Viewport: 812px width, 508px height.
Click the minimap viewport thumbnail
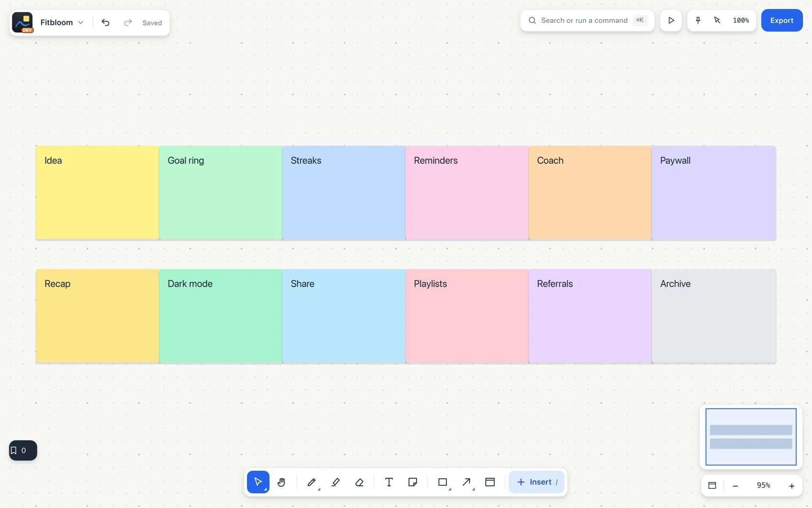(751, 437)
